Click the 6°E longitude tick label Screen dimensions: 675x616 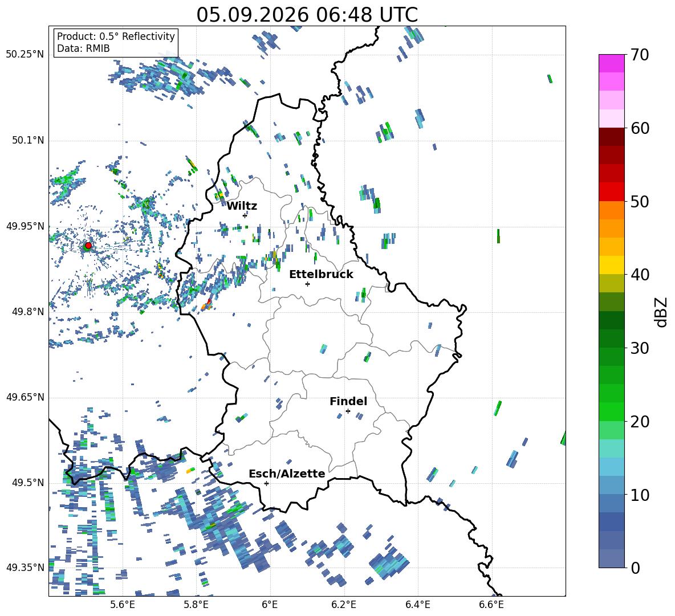pos(270,605)
